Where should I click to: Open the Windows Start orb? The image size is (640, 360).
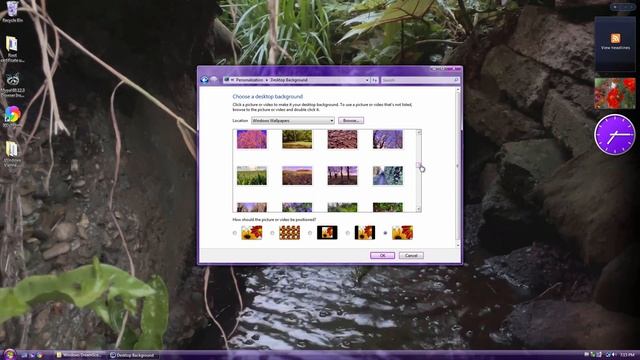click(9, 354)
